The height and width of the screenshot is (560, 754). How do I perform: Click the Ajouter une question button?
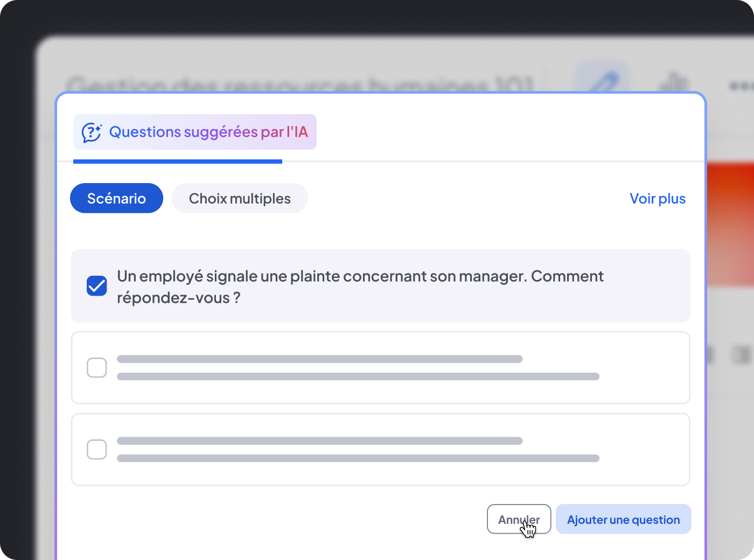click(623, 520)
